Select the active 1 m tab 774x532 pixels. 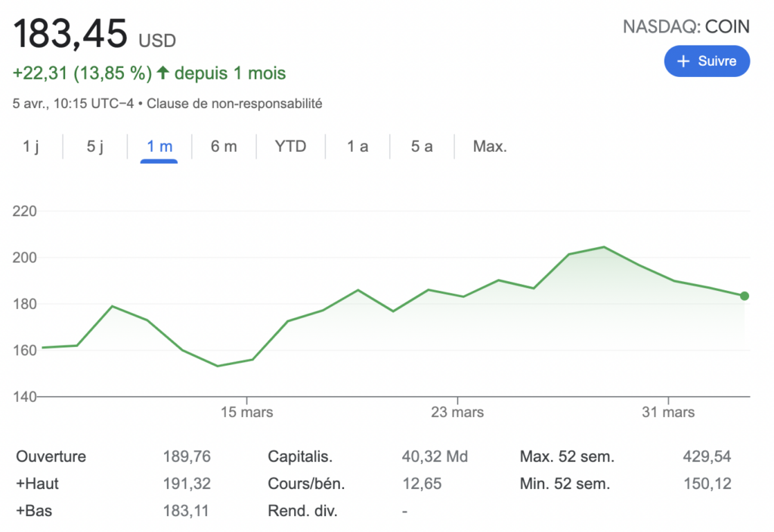pos(159,147)
